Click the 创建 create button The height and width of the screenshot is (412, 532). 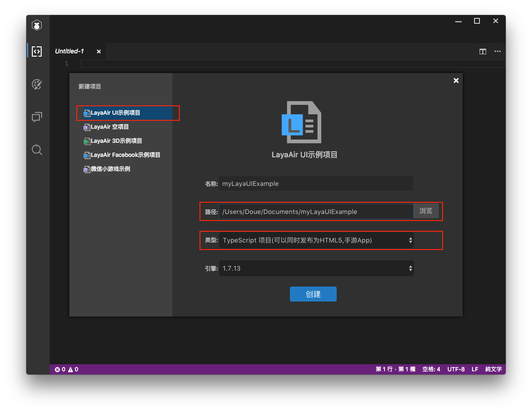[x=313, y=294]
